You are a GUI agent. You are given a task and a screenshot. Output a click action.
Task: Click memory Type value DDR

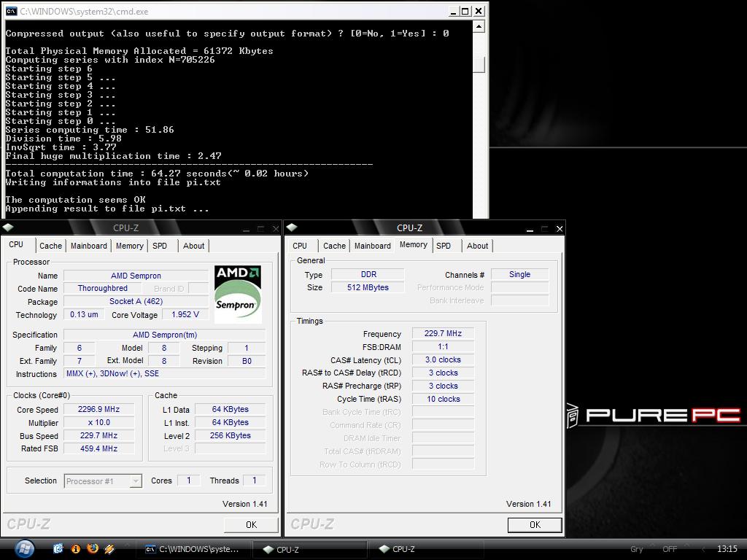coord(368,274)
